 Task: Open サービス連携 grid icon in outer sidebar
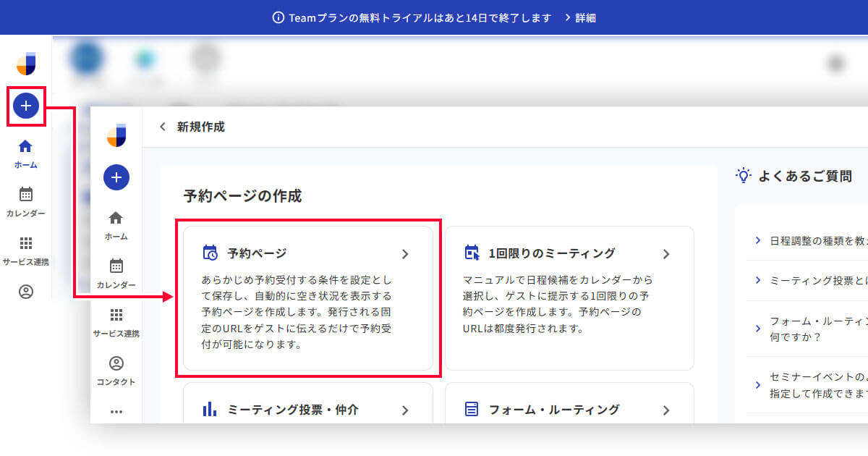(25, 250)
